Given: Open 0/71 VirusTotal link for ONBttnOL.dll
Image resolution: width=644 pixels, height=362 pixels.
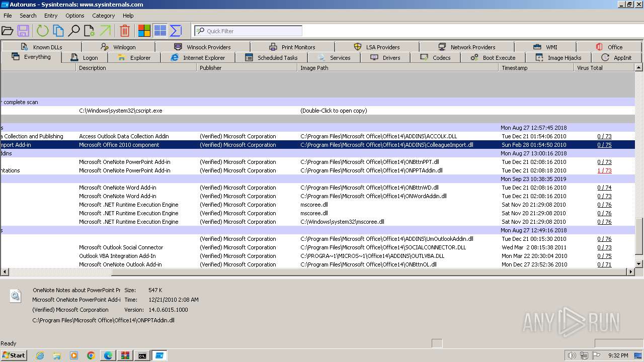Looking at the screenshot, I should tap(604, 264).
